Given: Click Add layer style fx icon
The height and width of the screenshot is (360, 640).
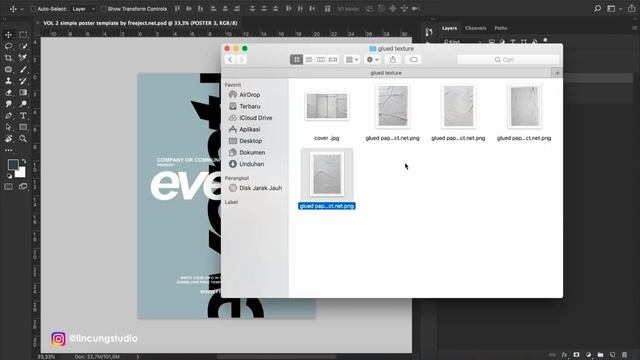Looking at the screenshot, I should [564, 355].
